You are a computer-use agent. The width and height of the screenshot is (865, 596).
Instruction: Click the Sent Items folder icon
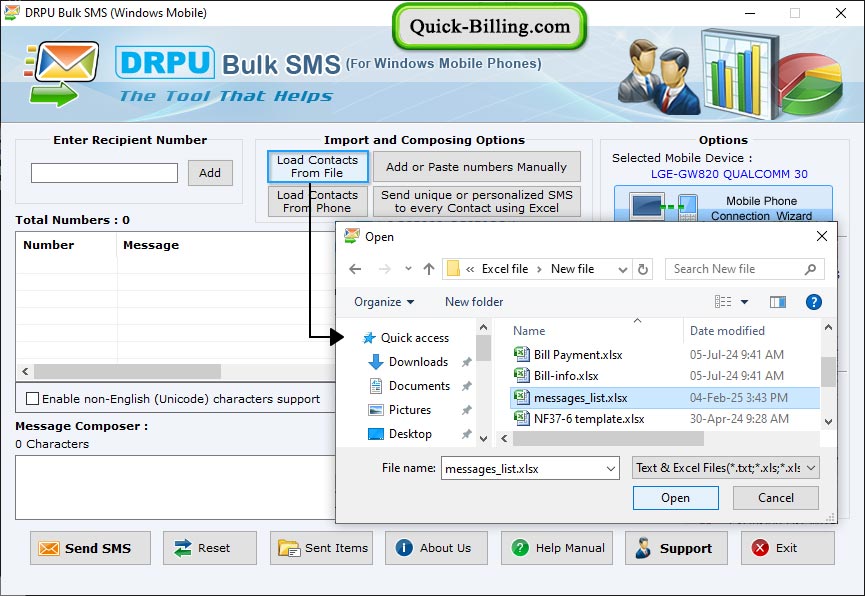tap(289, 548)
